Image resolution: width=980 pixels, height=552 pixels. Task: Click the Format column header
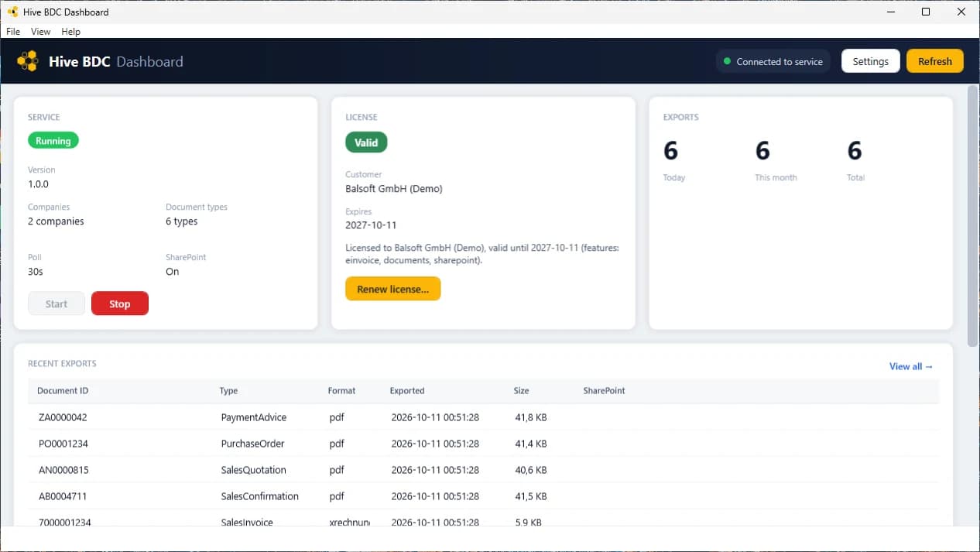tap(341, 391)
